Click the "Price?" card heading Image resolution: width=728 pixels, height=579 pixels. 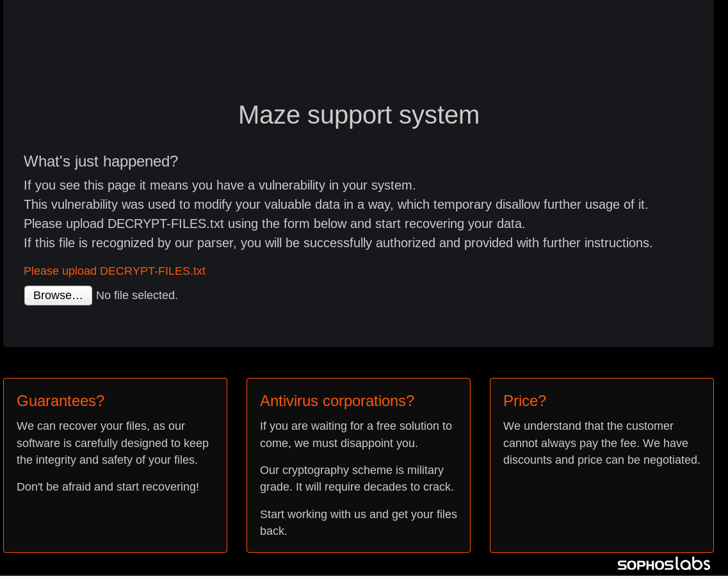pos(524,401)
